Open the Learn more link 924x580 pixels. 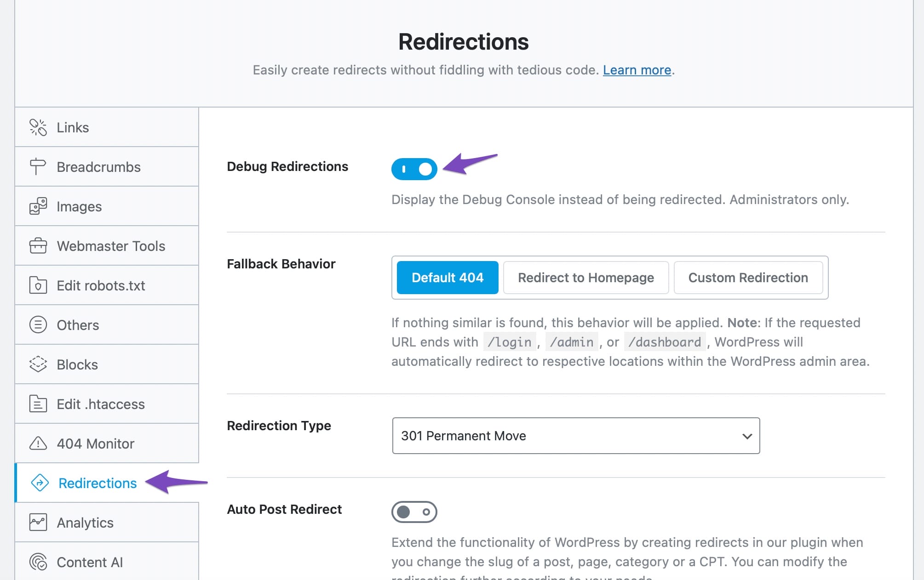coord(637,70)
